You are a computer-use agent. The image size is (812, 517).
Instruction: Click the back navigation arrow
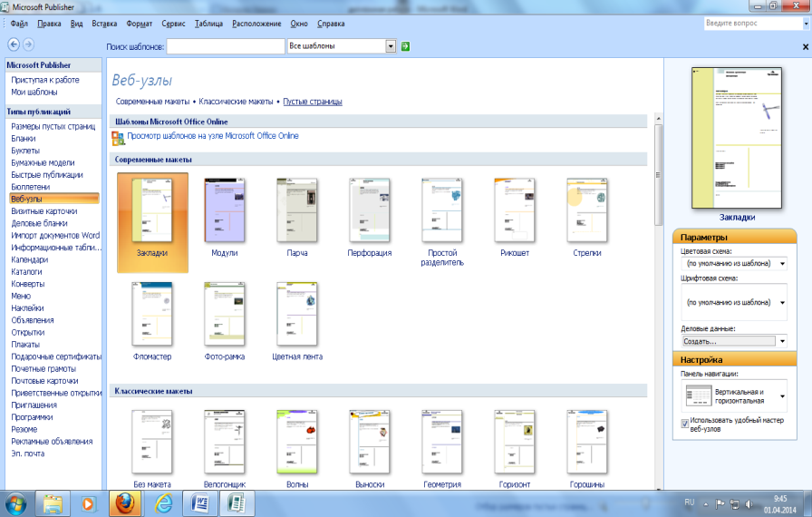click(14, 44)
